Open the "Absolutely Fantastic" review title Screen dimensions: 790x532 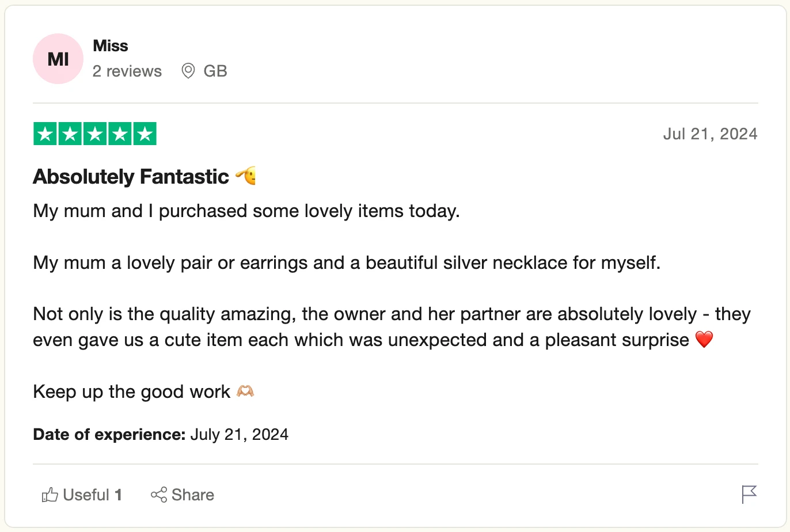click(x=131, y=177)
